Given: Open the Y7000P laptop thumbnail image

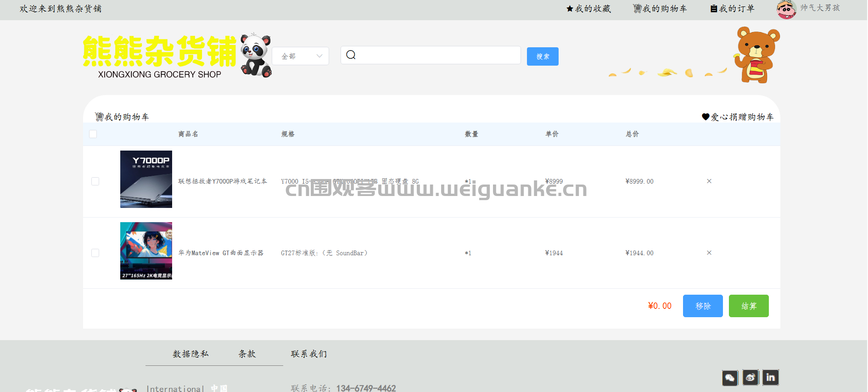Looking at the screenshot, I should [x=146, y=179].
